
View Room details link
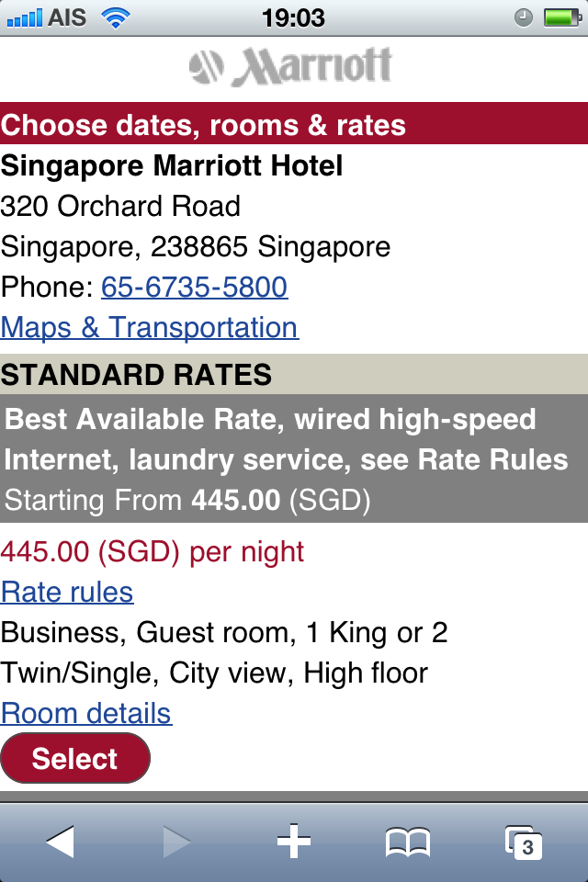point(86,714)
